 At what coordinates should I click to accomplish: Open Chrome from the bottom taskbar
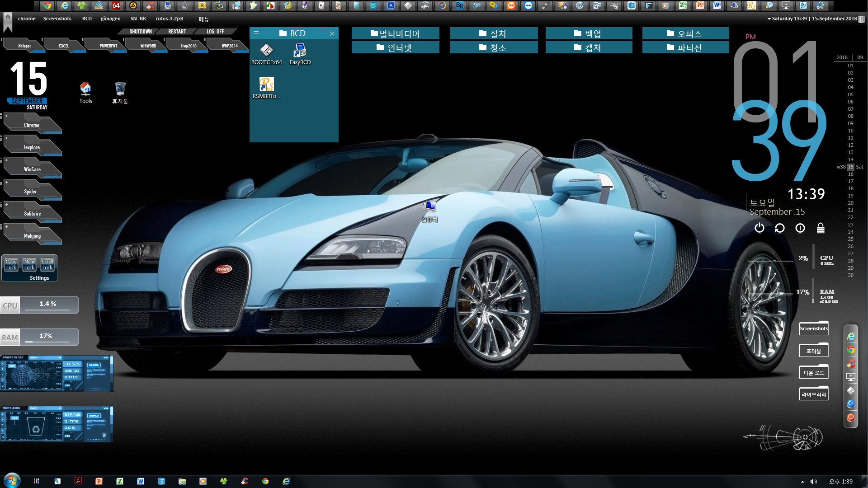pos(265,481)
